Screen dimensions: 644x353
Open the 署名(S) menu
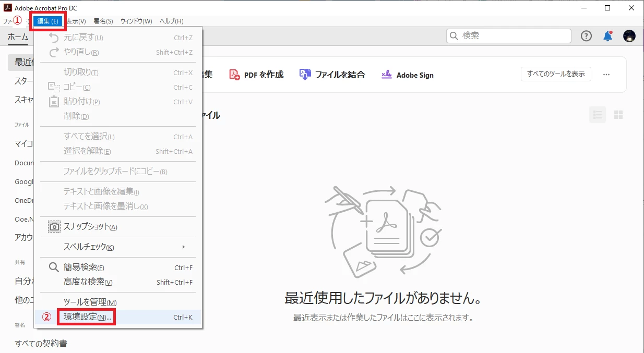(103, 21)
